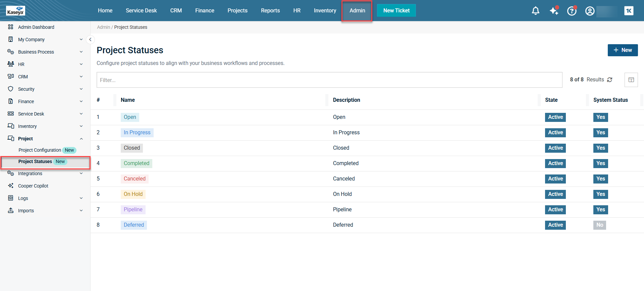Image resolution: width=644 pixels, height=291 pixels.
Task: Collapse the sidebar with the arrow button
Action: [x=90, y=40]
